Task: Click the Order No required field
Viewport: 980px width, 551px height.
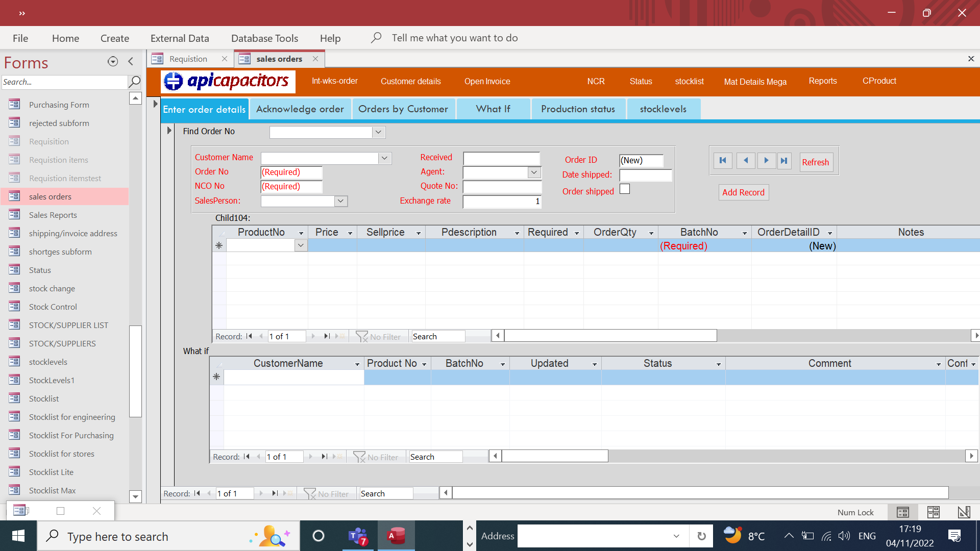Action: (x=291, y=172)
